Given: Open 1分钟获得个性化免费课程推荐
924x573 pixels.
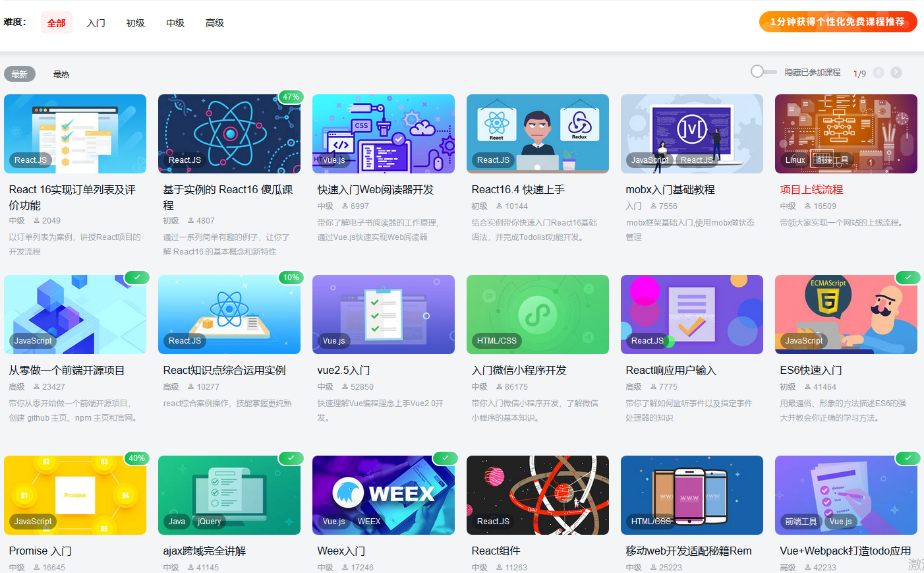Looking at the screenshot, I should click(x=838, y=22).
